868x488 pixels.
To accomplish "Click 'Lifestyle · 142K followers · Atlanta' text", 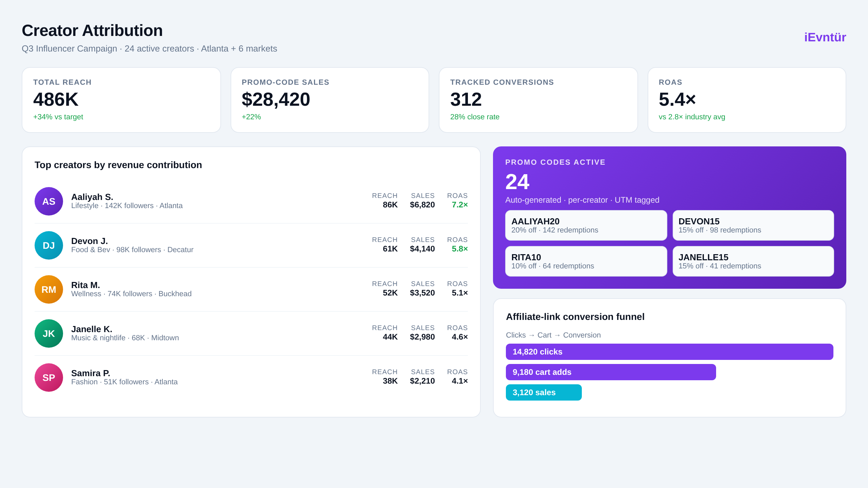I will pyautogui.click(x=127, y=206).
